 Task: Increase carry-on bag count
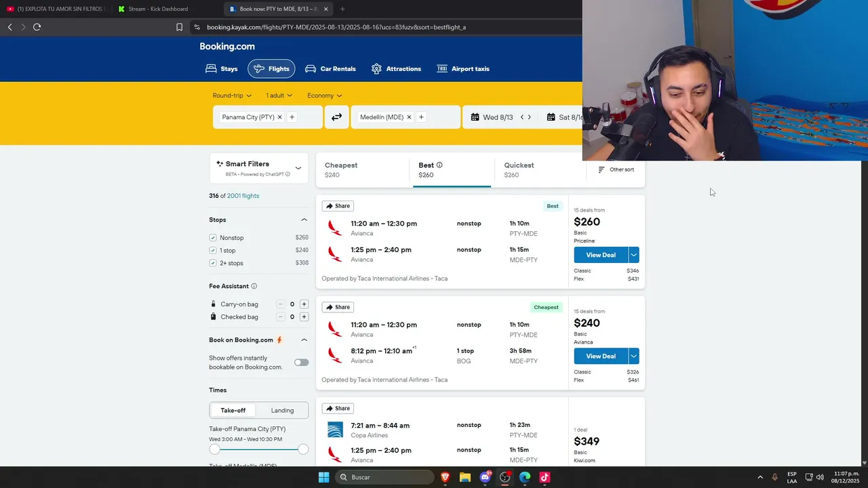pyautogui.click(x=304, y=304)
